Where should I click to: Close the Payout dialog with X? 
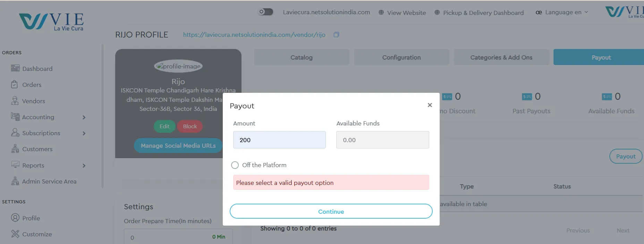[430, 105]
